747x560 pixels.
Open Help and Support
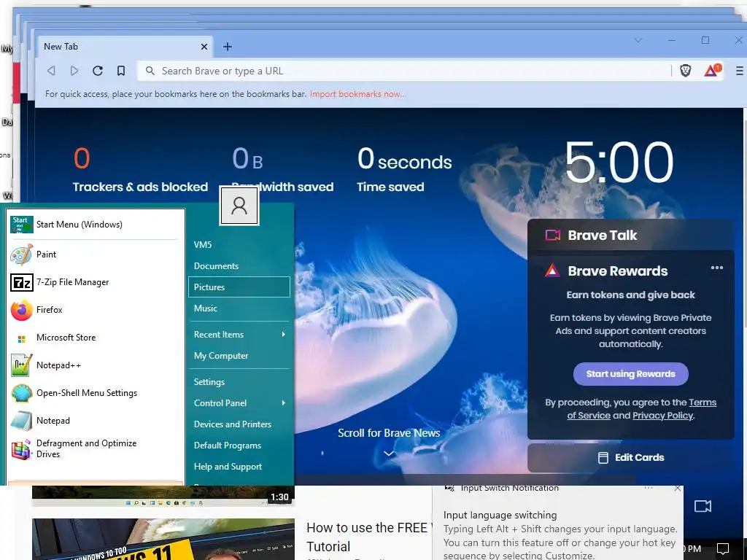(x=239, y=467)
